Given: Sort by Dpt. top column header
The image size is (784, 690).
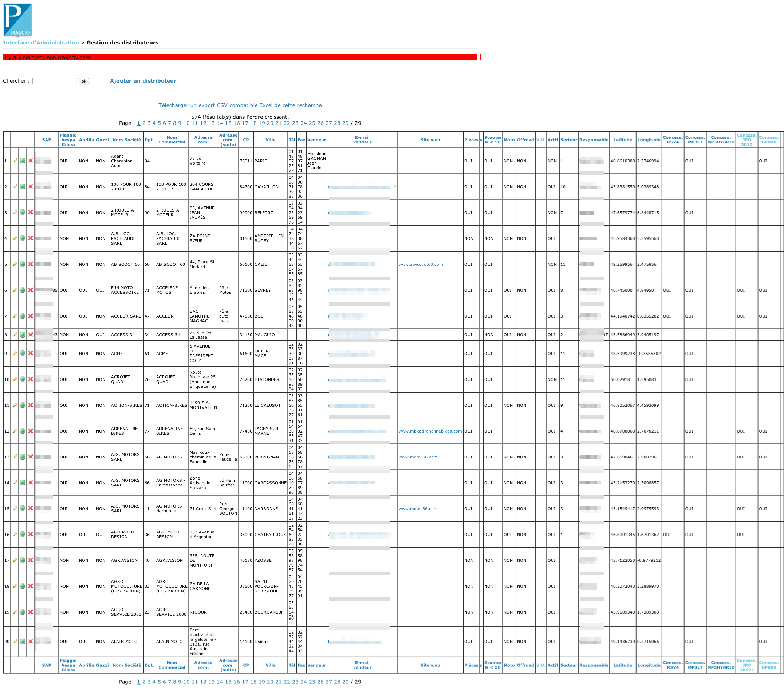Looking at the screenshot, I should 149,140.
